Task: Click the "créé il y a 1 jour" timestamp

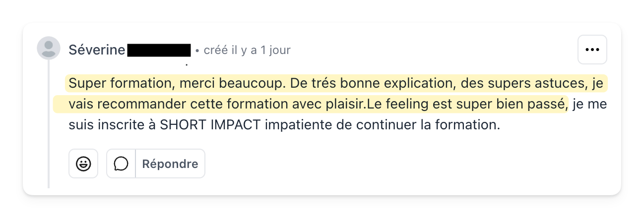Action: click(247, 50)
